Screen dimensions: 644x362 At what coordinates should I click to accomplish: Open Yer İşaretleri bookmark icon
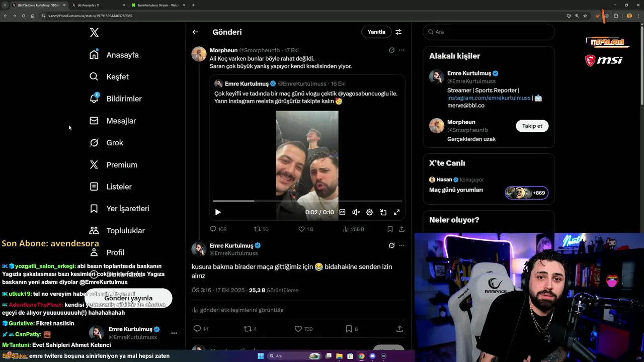(94, 209)
